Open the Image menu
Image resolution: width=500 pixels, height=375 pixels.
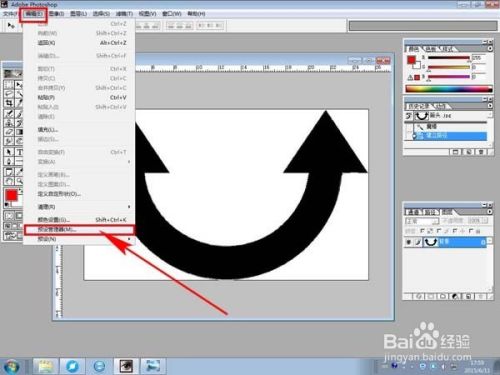(x=56, y=14)
